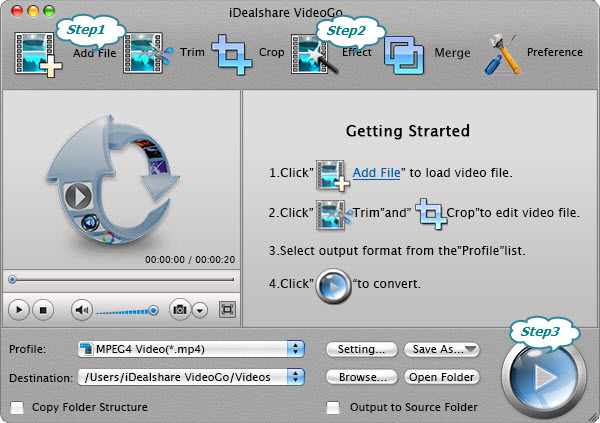Open the Profile format dropdown

click(x=191, y=349)
